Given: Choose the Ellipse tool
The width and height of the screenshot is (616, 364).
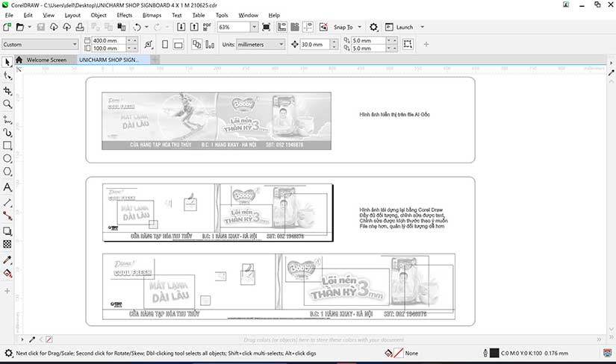Looking at the screenshot, I should coord(7,159).
